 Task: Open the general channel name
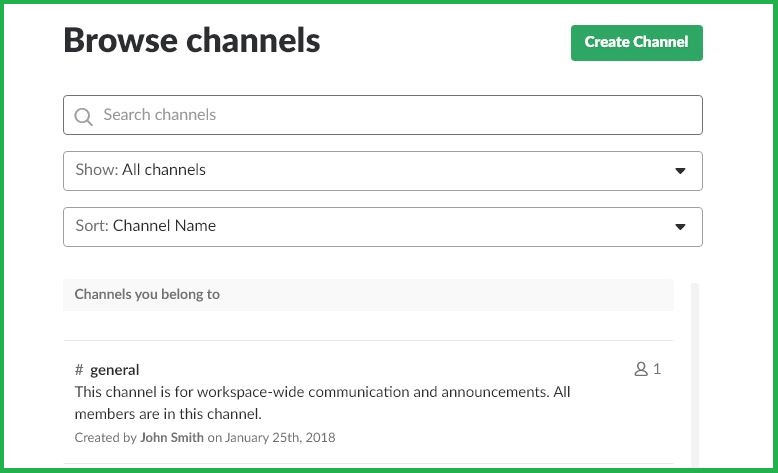[115, 370]
